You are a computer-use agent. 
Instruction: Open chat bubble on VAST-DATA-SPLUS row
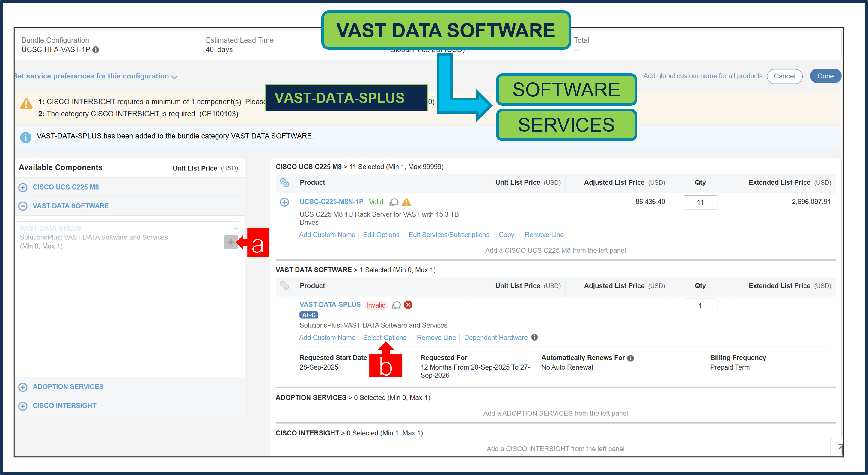tap(396, 305)
